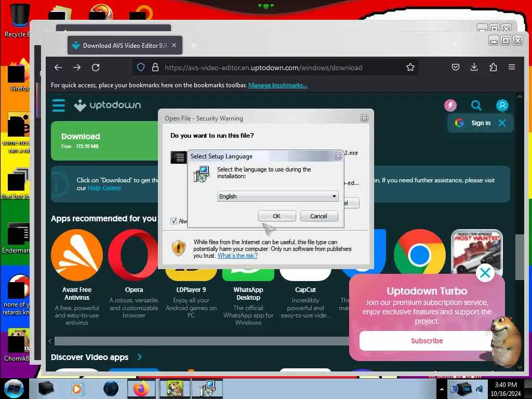532x399 pixels.
Task: Toggle the Always ask checkbox in Security Warning
Action: click(x=174, y=221)
